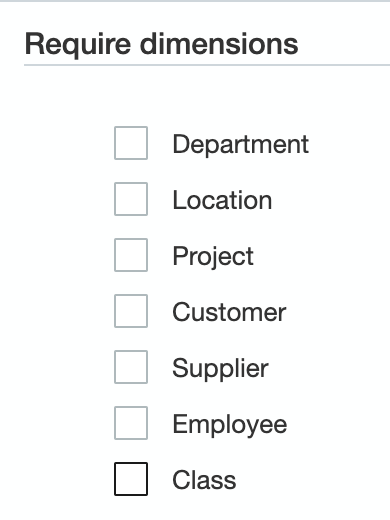The width and height of the screenshot is (390, 520).
Task: Click the Employee label text
Action: (229, 425)
